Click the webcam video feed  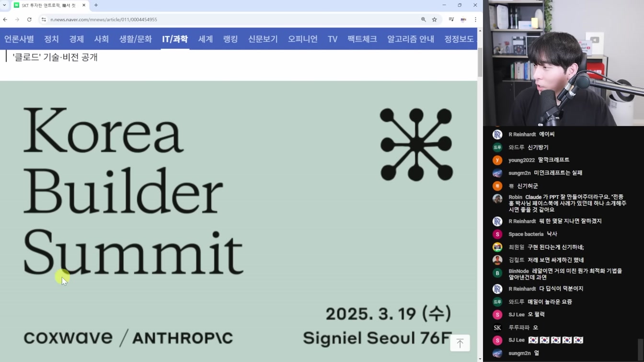pyautogui.click(x=563, y=63)
